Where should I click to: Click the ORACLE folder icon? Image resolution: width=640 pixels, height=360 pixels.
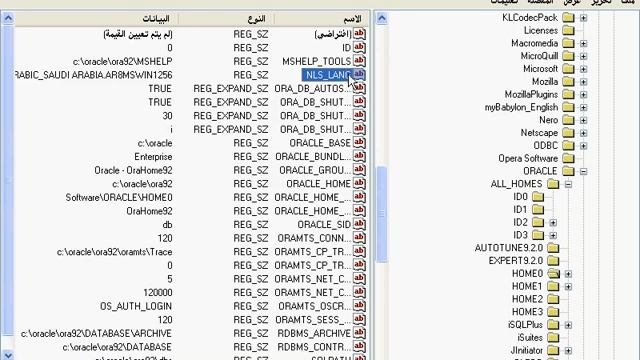coord(568,171)
